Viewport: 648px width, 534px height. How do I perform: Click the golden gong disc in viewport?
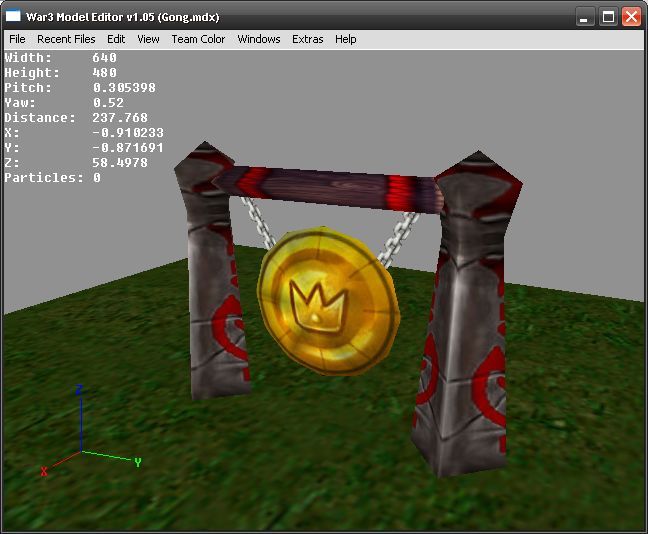tap(329, 301)
